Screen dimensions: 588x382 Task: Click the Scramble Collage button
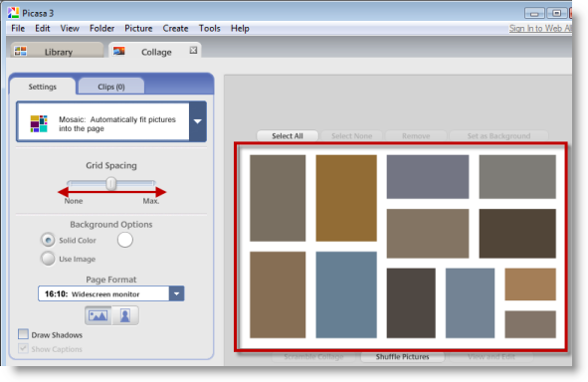point(313,357)
